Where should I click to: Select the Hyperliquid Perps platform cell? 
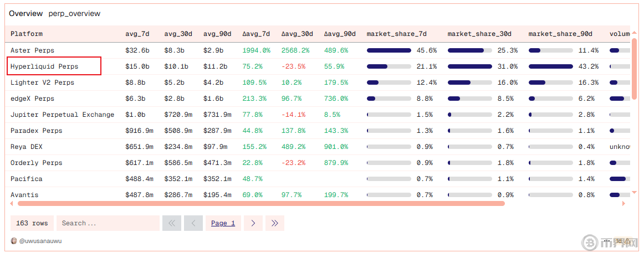[44, 66]
